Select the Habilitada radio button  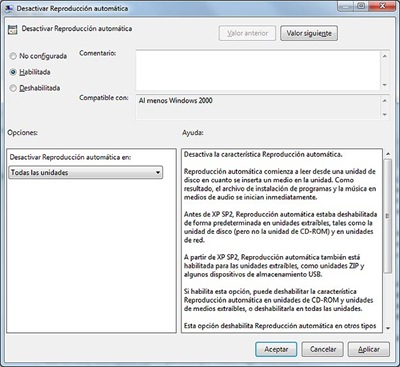(x=13, y=72)
